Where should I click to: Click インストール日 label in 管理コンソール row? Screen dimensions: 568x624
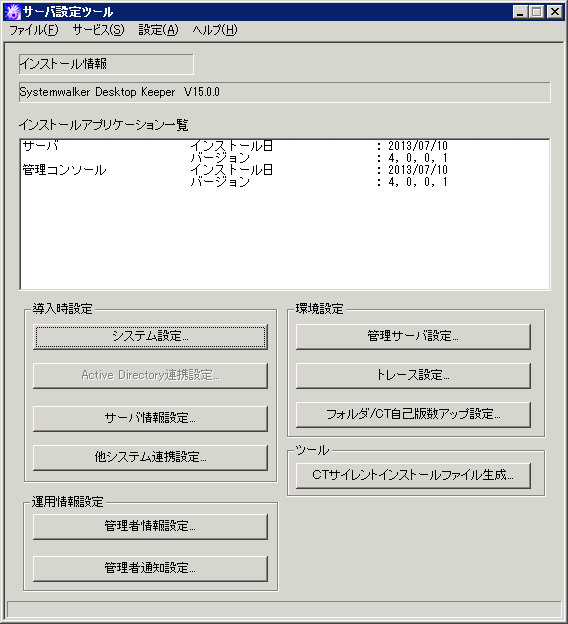click(231, 170)
